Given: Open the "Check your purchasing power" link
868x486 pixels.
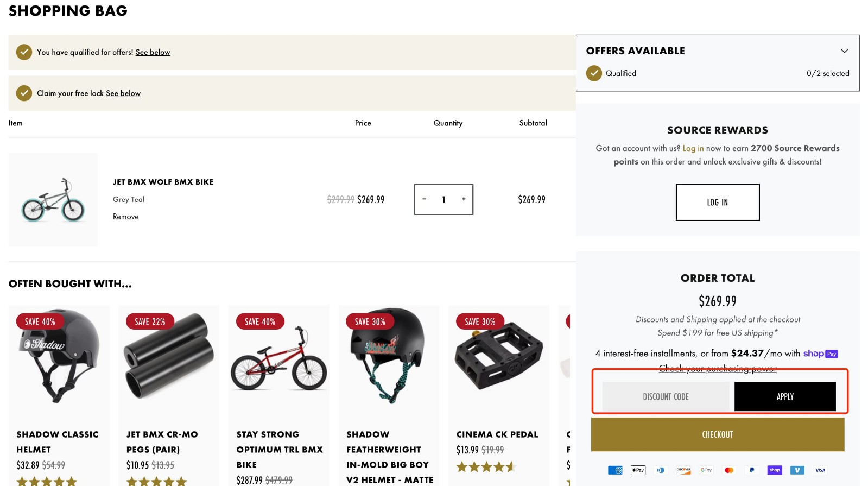Looking at the screenshot, I should pyautogui.click(x=718, y=368).
